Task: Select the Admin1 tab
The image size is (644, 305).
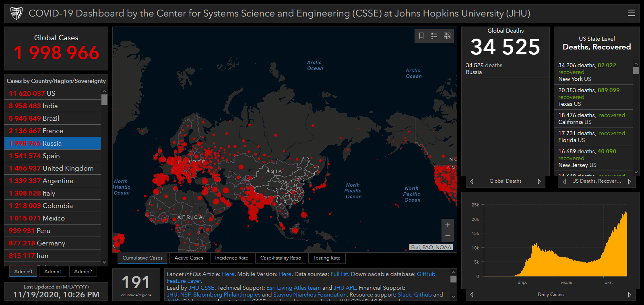Action: (x=53, y=272)
